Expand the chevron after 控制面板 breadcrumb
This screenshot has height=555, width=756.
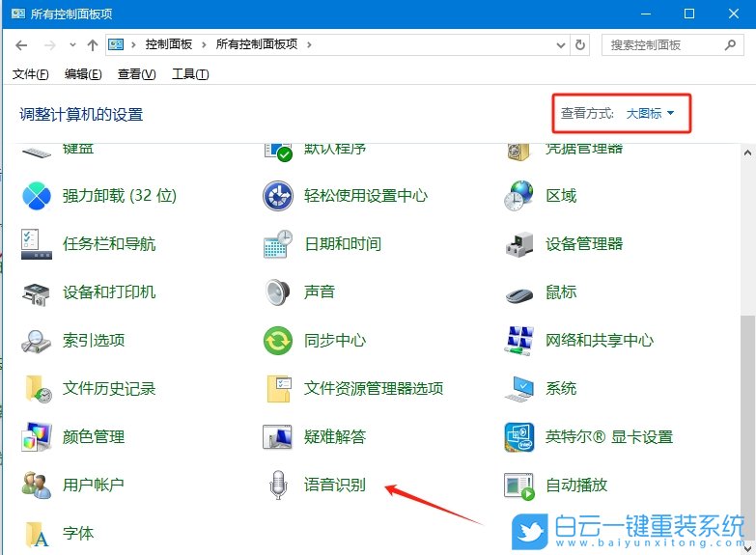pos(204,44)
